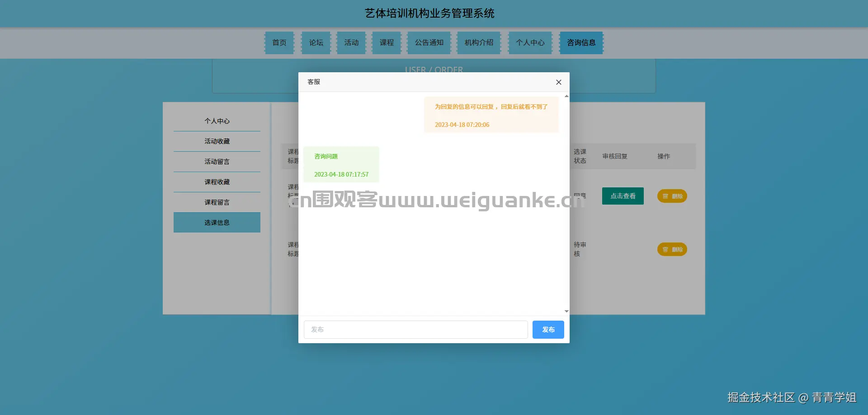The image size is (868, 415).
Task: Click the orange reply message bubble
Action: pos(491,115)
